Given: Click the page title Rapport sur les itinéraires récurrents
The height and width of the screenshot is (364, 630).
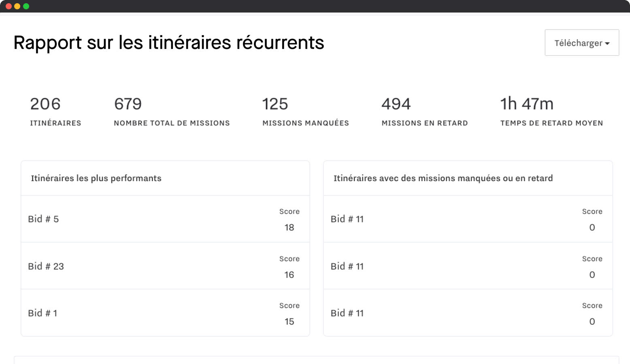Looking at the screenshot, I should pos(169,42).
